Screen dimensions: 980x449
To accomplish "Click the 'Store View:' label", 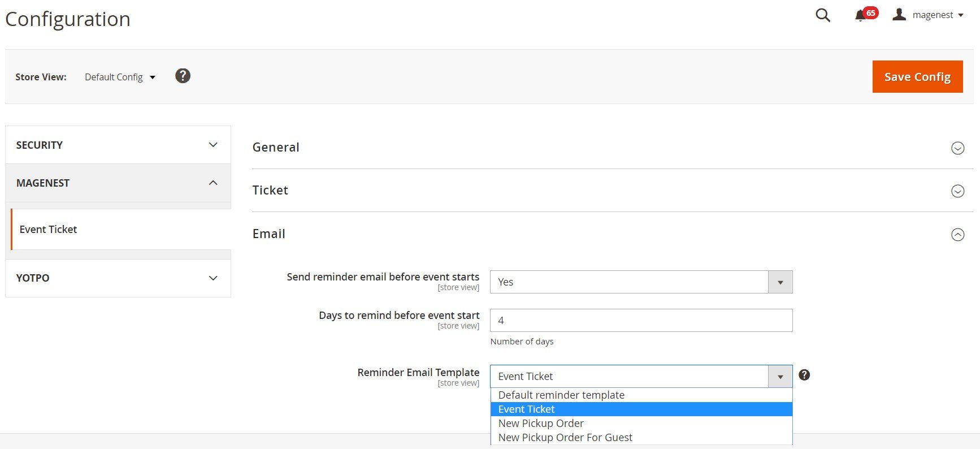I will (x=41, y=77).
